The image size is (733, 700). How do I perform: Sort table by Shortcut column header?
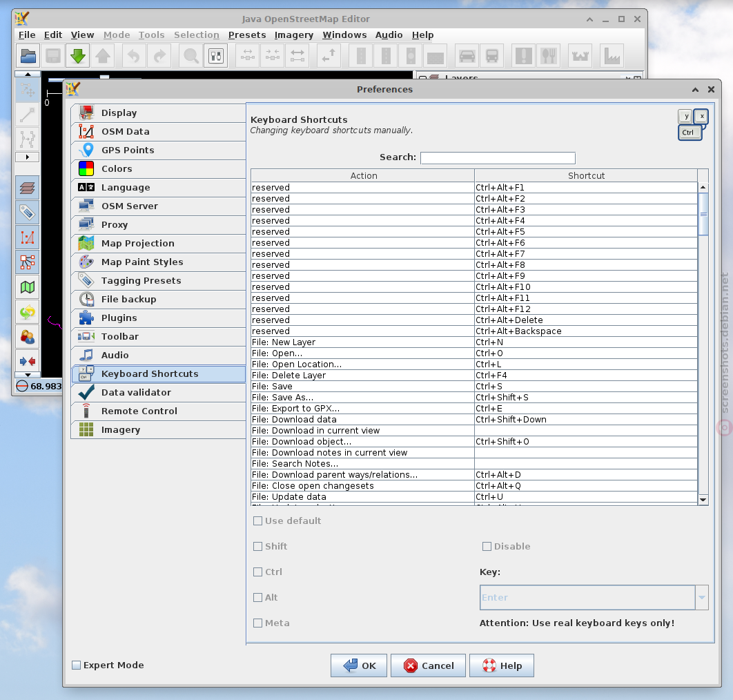(586, 176)
